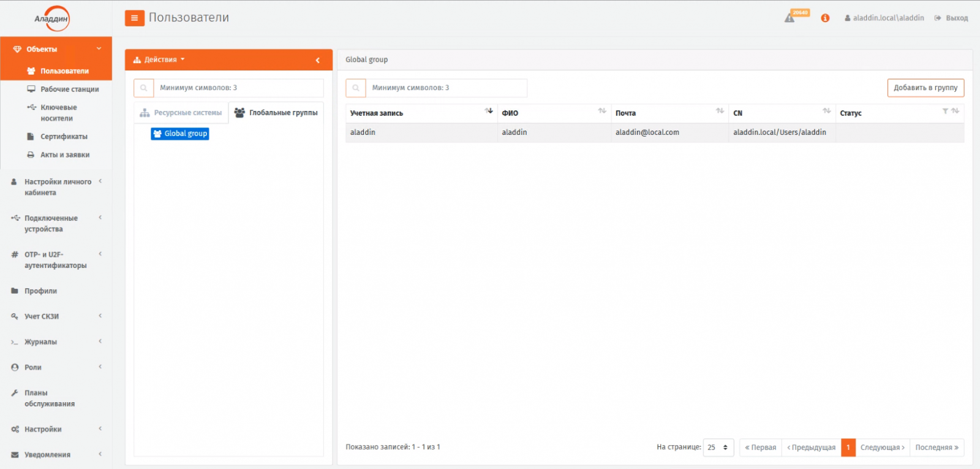The image size is (980, 469).
Task: Click the orange hamburger menu icon
Action: click(134, 18)
